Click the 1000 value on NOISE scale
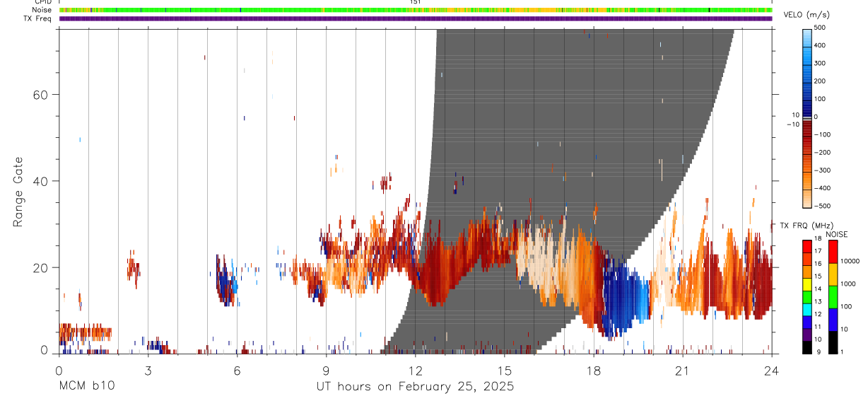The image size is (868, 401). pyautogui.click(x=848, y=284)
